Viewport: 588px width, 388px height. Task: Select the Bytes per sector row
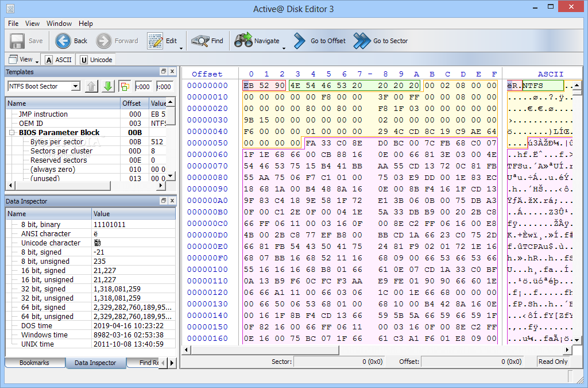pos(87,141)
